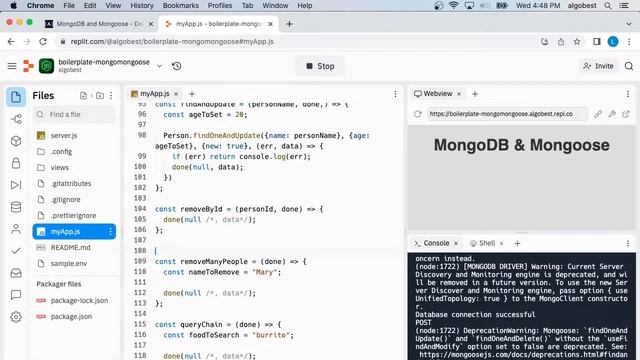Stop the running repl
This screenshot has width=640, height=360.
point(320,66)
